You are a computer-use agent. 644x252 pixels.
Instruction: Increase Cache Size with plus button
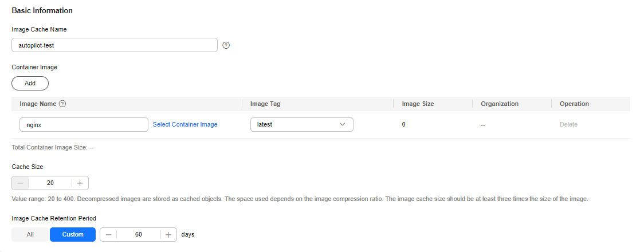[x=80, y=183]
